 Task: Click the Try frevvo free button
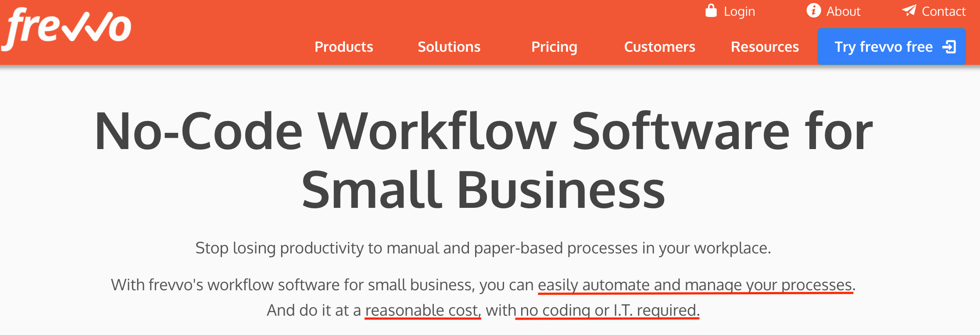[x=891, y=46]
